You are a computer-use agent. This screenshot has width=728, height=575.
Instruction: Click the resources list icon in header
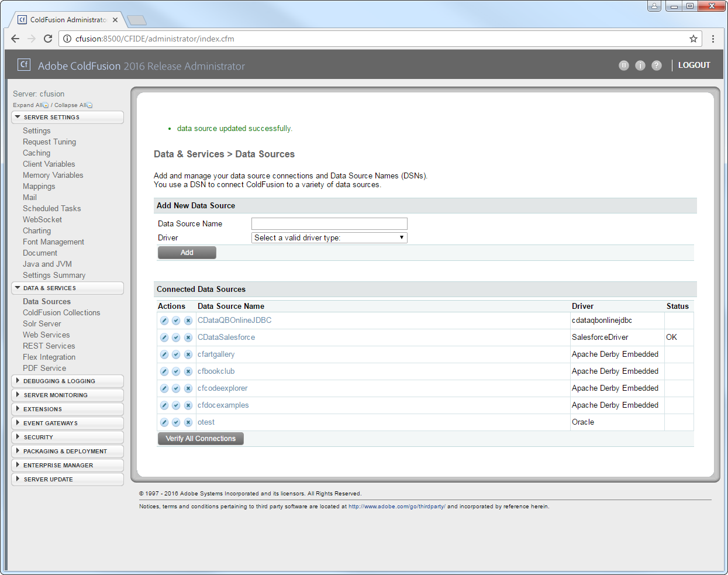click(624, 66)
